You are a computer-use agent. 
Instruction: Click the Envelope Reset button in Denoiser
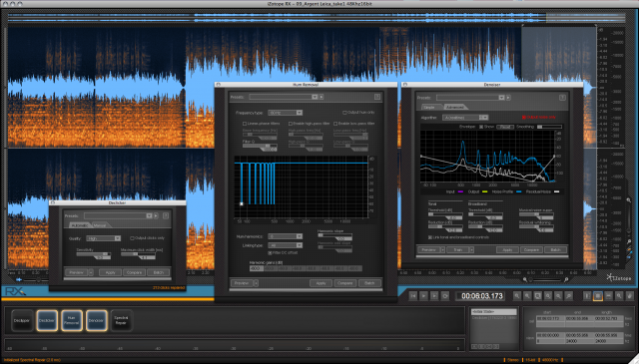[x=505, y=127]
